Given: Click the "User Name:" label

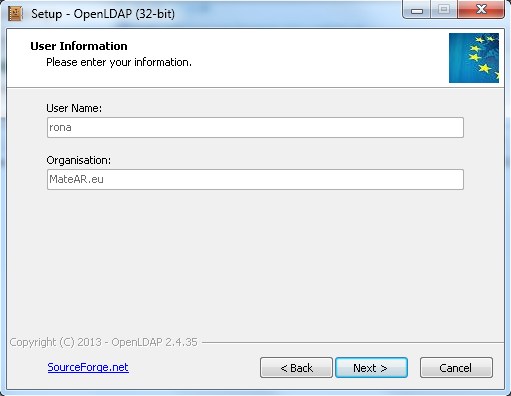Looking at the screenshot, I should pyautogui.click(x=74, y=108).
